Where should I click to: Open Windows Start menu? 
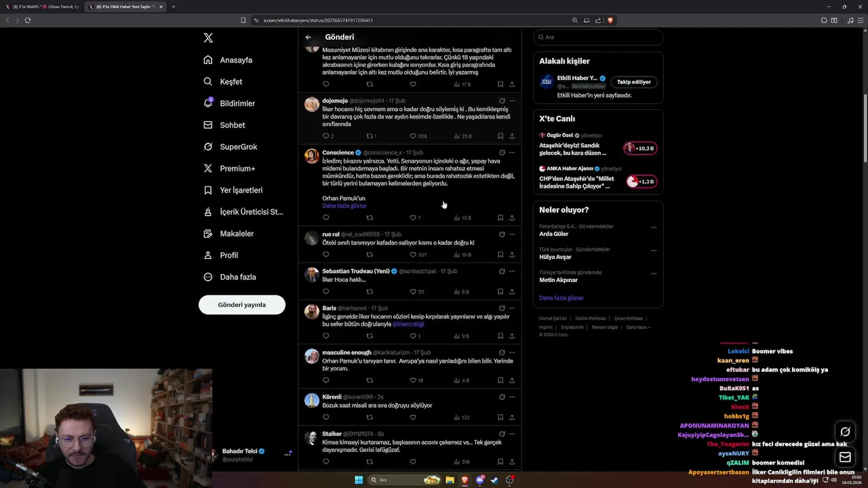tap(359, 480)
